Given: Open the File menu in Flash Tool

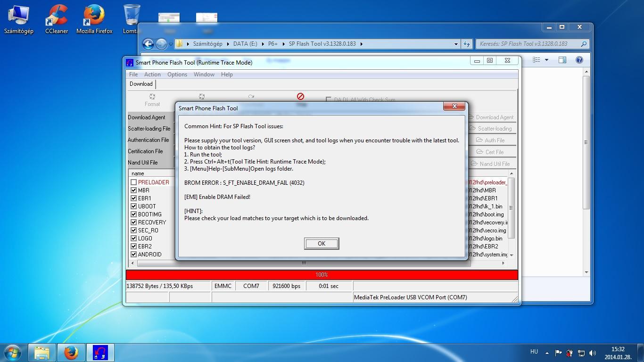Looking at the screenshot, I should tap(133, 74).
